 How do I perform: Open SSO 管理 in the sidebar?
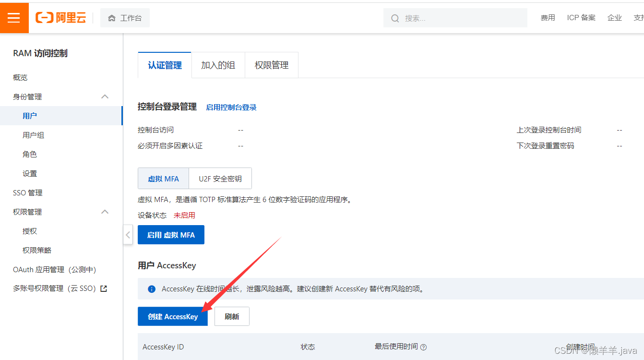pos(28,192)
